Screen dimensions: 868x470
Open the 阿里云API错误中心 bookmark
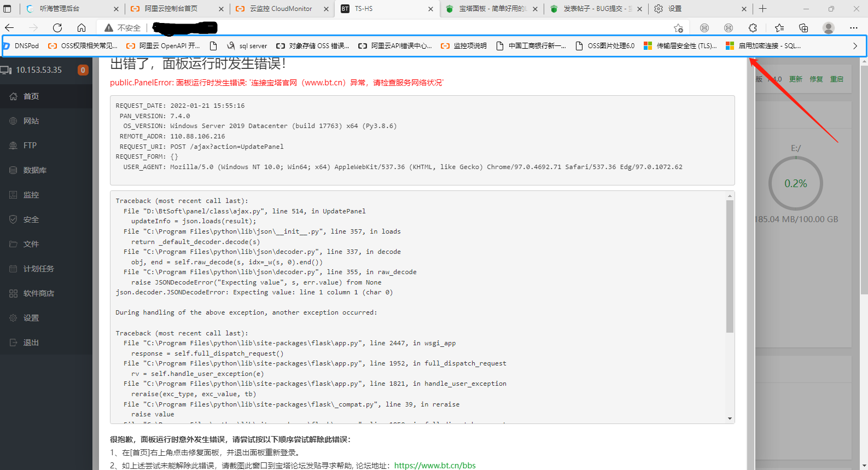click(395, 46)
